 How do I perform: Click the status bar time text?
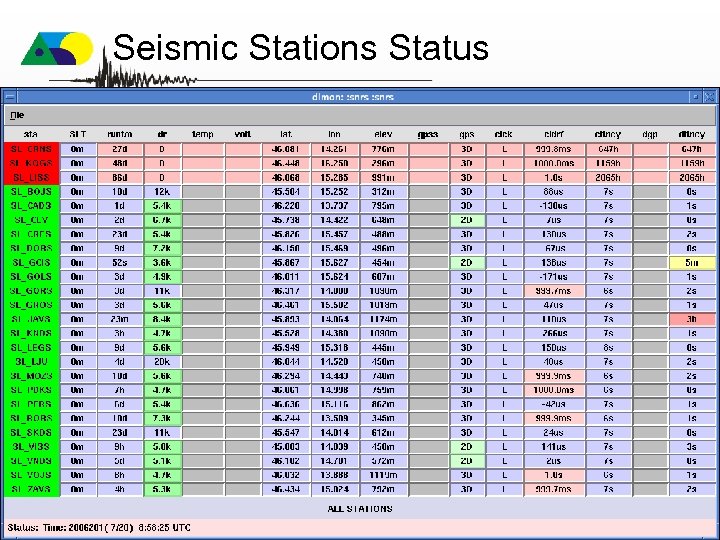coord(99,528)
